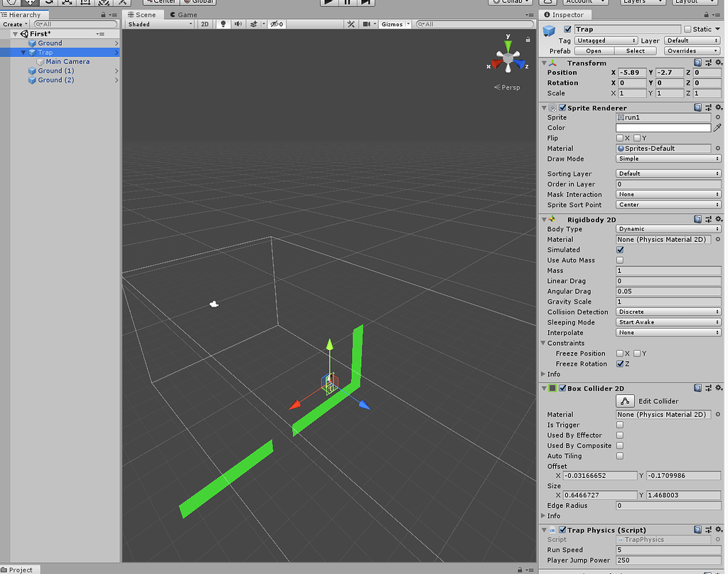Switch to the Game tab

click(181, 14)
